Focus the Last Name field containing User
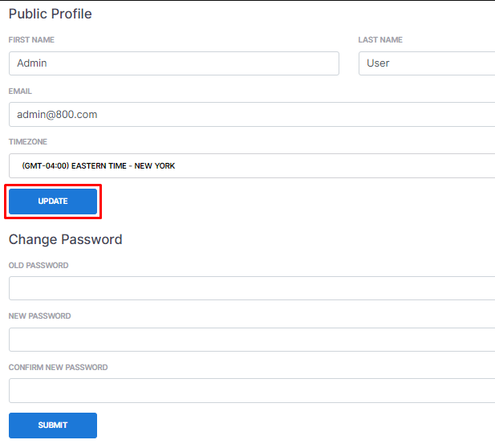This screenshot has height=448, width=495. [x=426, y=63]
